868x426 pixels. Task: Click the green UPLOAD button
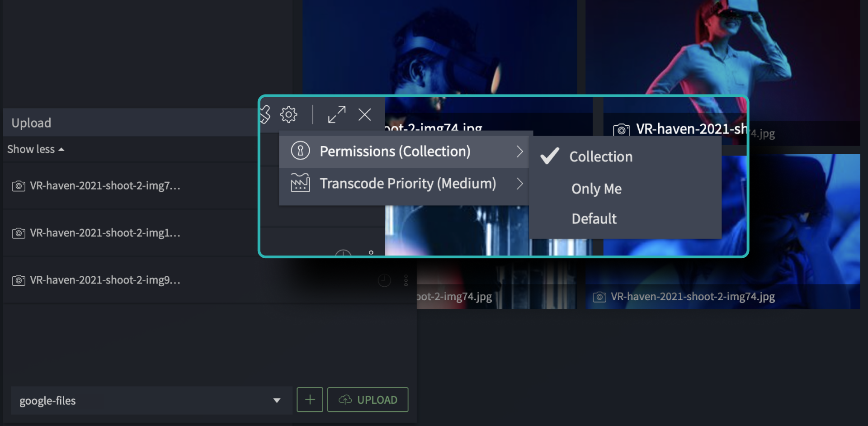(x=368, y=400)
